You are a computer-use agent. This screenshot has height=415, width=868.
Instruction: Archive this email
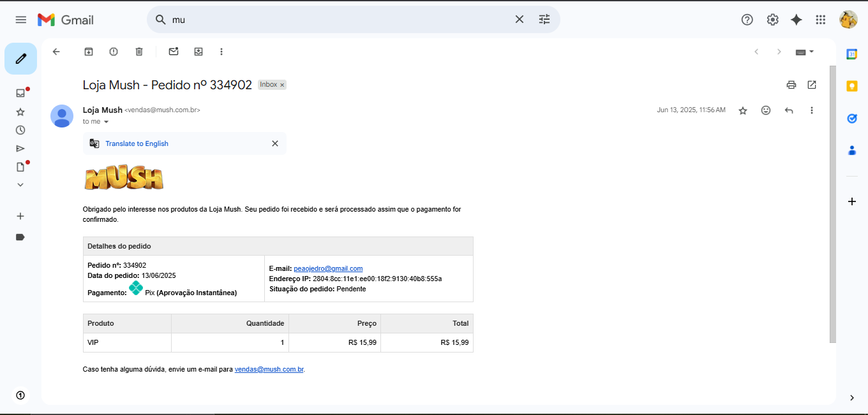[x=89, y=52]
